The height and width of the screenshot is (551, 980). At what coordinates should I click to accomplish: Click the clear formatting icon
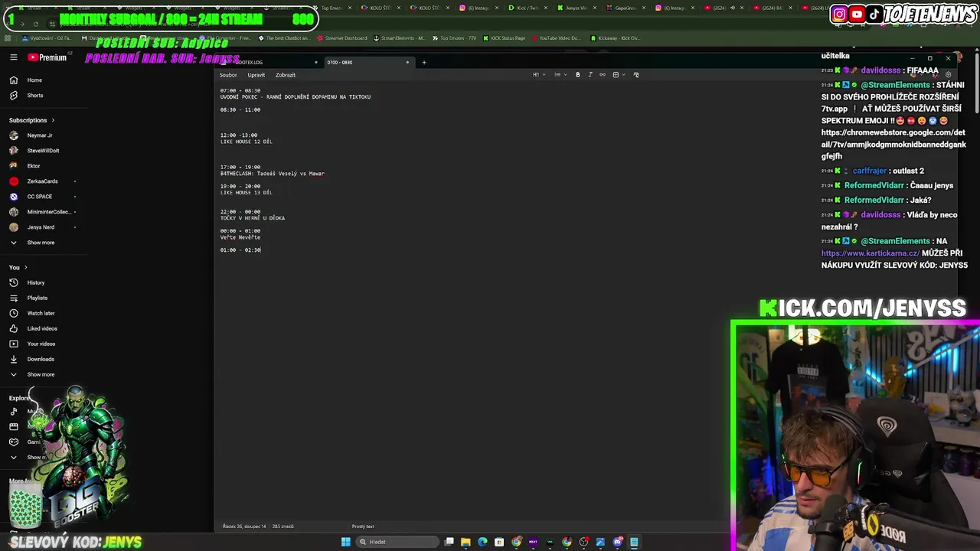(x=636, y=75)
